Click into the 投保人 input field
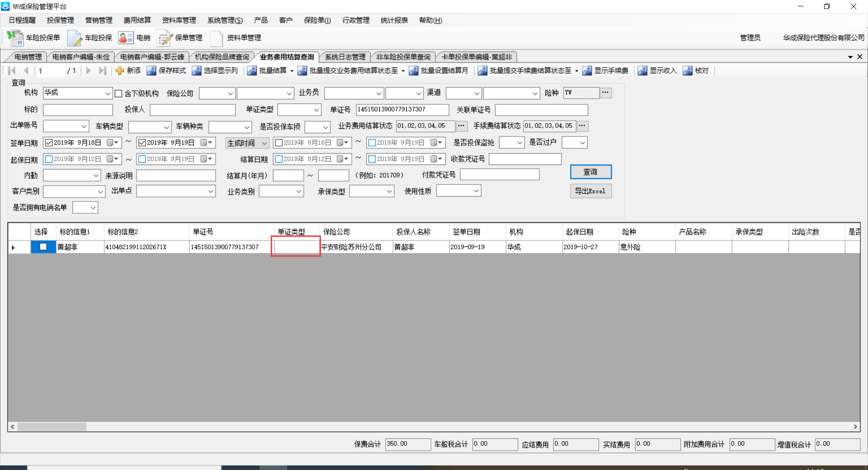The image size is (868, 470). [x=192, y=110]
